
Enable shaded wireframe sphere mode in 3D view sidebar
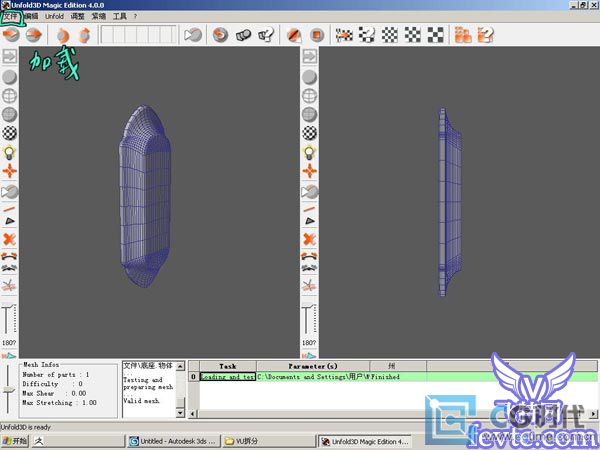pyautogui.click(x=10, y=114)
